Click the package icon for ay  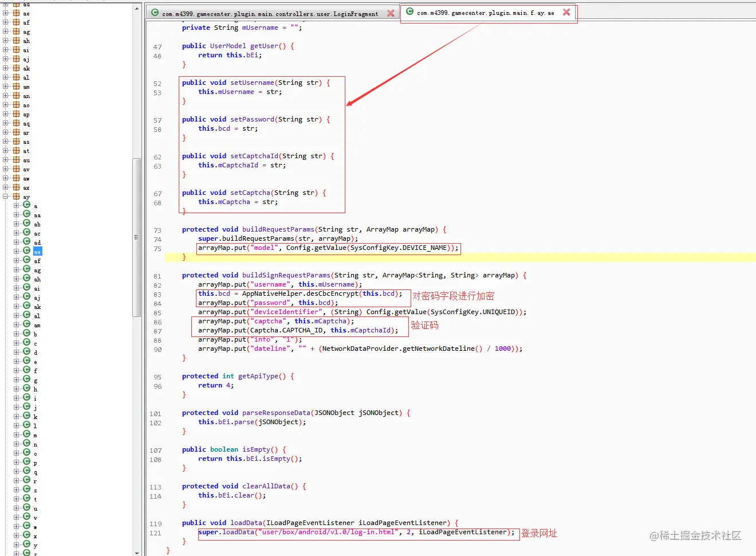coord(16,197)
